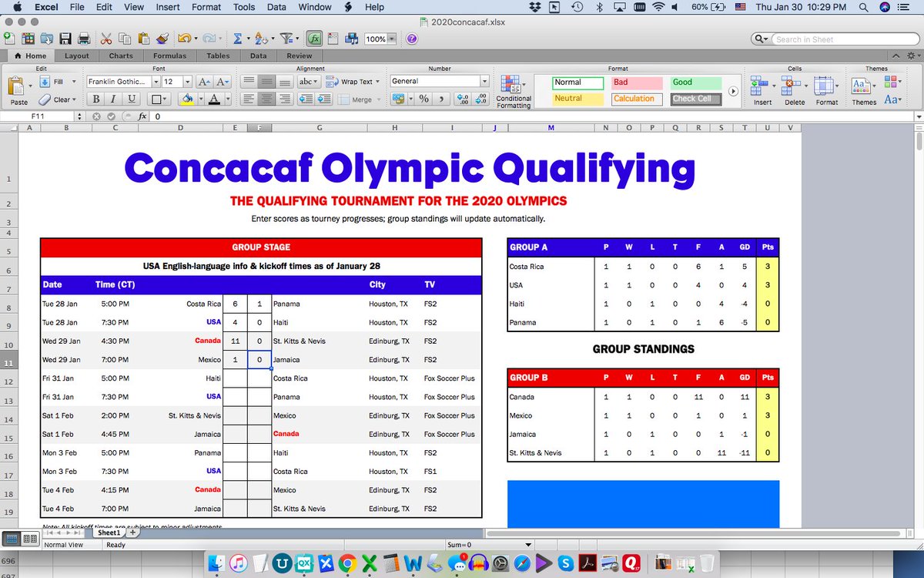Viewport: 924px width, 578px height.
Task: Open the Insert menu in menu bar
Action: click(166, 7)
